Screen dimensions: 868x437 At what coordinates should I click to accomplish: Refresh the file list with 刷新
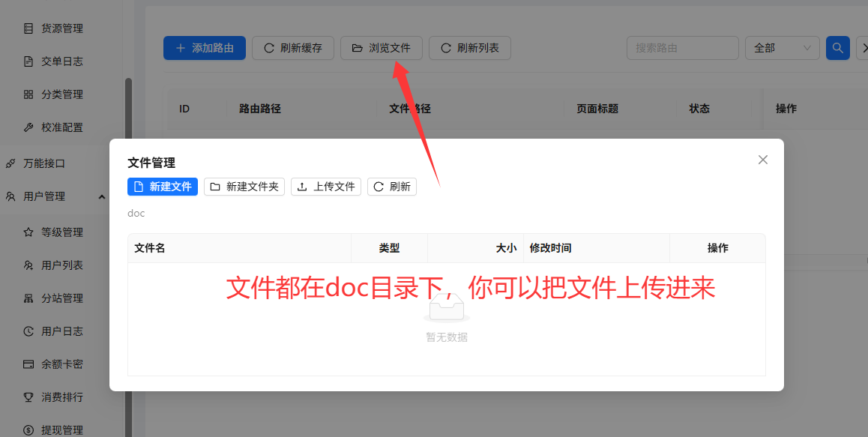[392, 186]
